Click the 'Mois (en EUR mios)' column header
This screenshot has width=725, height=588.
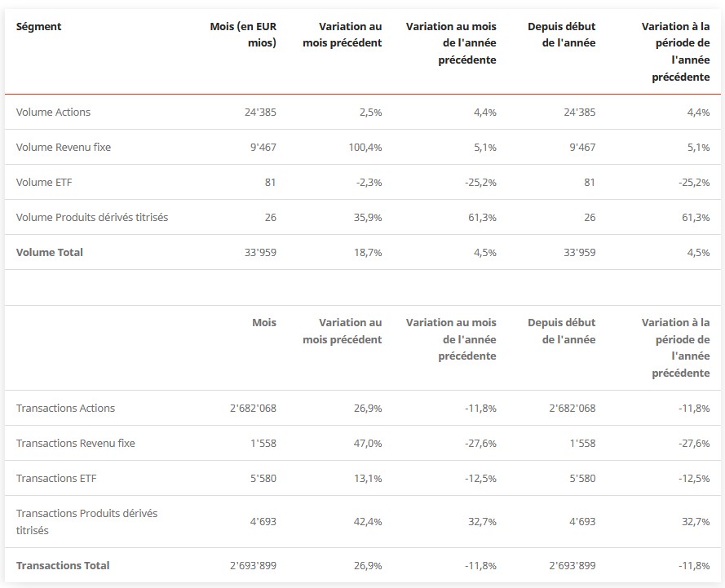pyautogui.click(x=243, y=34)
